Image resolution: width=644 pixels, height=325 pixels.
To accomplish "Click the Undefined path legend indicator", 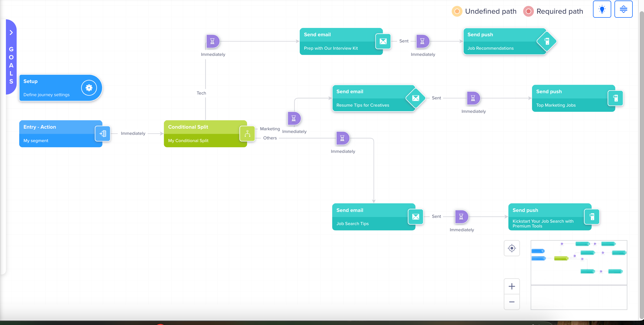I will coord(457,11).
